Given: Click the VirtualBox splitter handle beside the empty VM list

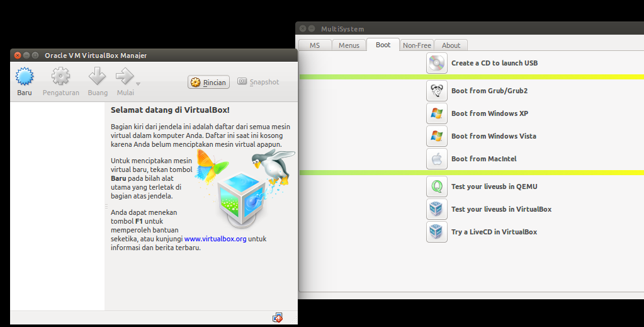Looking at the screenshot, I should 106,206.
